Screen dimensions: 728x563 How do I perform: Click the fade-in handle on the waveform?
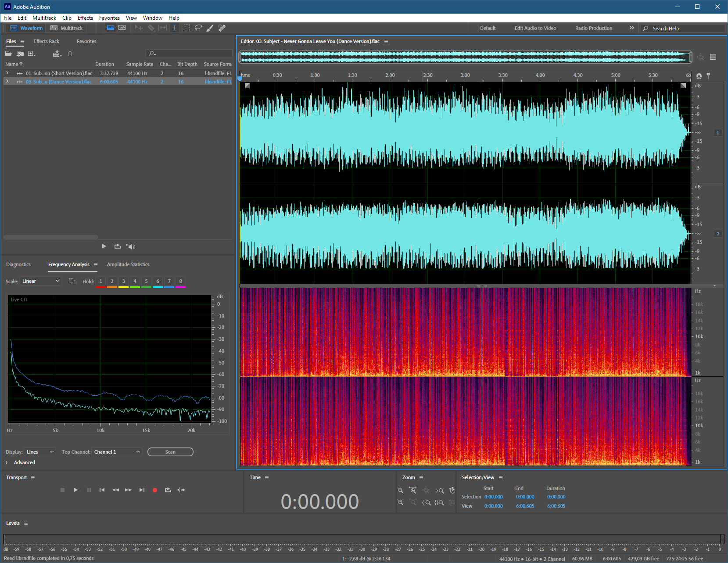click(x=247, y=86)
